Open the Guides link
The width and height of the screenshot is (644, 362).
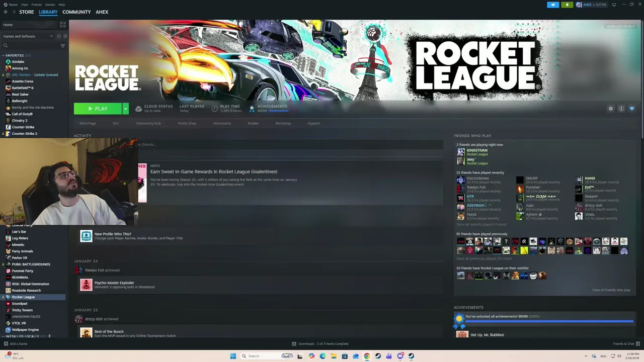(253, 123)
